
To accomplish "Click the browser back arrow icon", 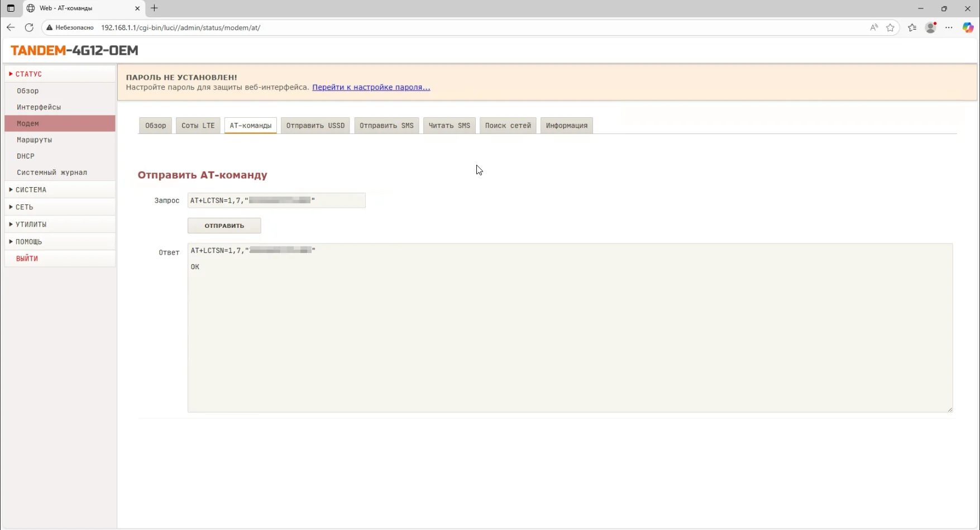I will pyautogui.click(x=11, y=27).
